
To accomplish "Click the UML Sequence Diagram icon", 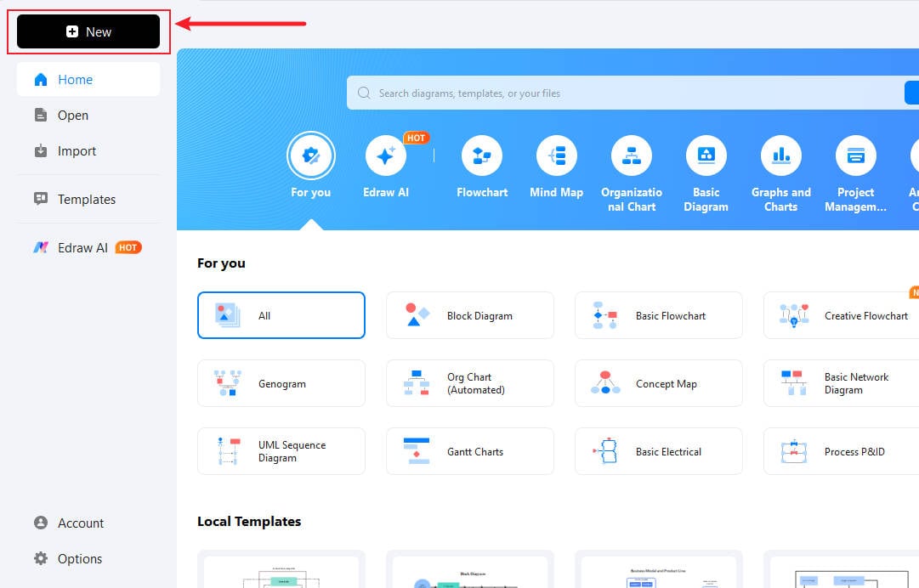I will 227,451.
